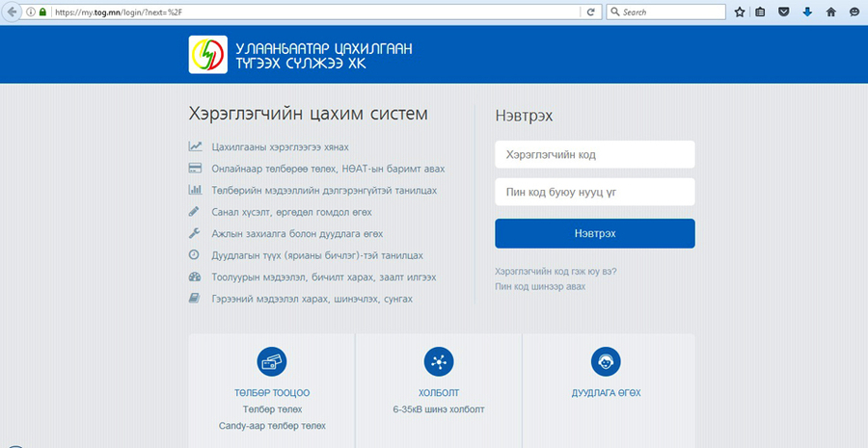Click the green padlock security icon
The width and height of the screenshot is (868, 448).
click(x=42, y=12)
